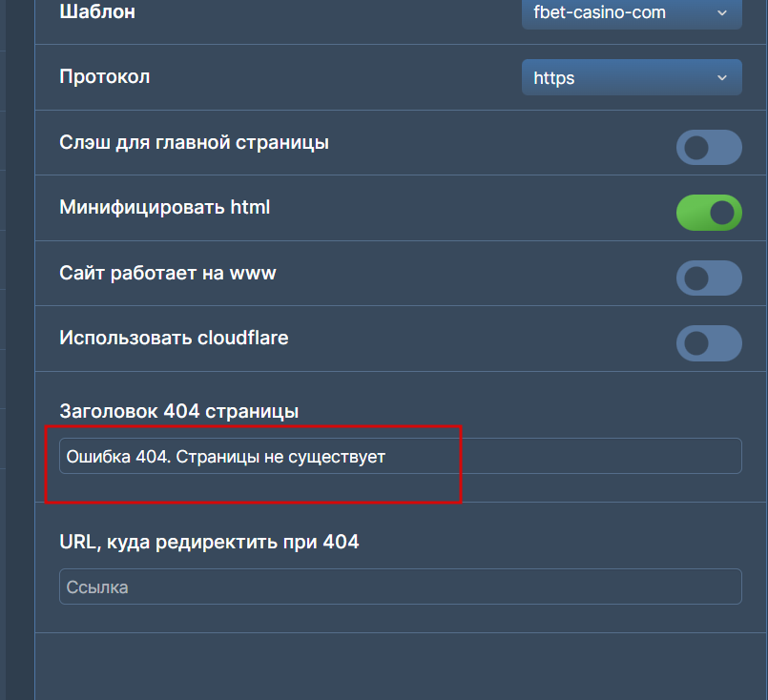This screenshot has height=700, width=768.
Task: Click the Протокол label text
Action: [x=104, y=76]
